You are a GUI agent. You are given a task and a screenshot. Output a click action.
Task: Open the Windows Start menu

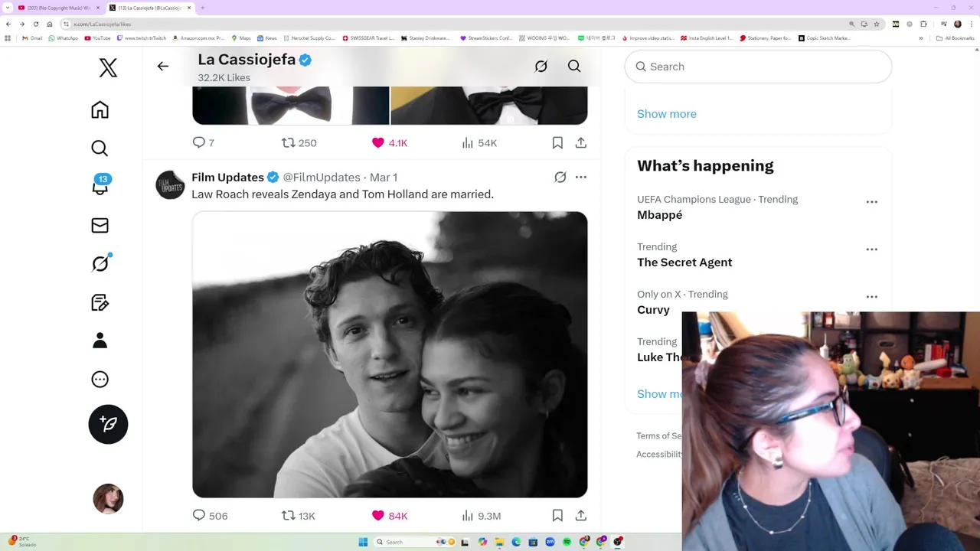click(x=363, y=542)
